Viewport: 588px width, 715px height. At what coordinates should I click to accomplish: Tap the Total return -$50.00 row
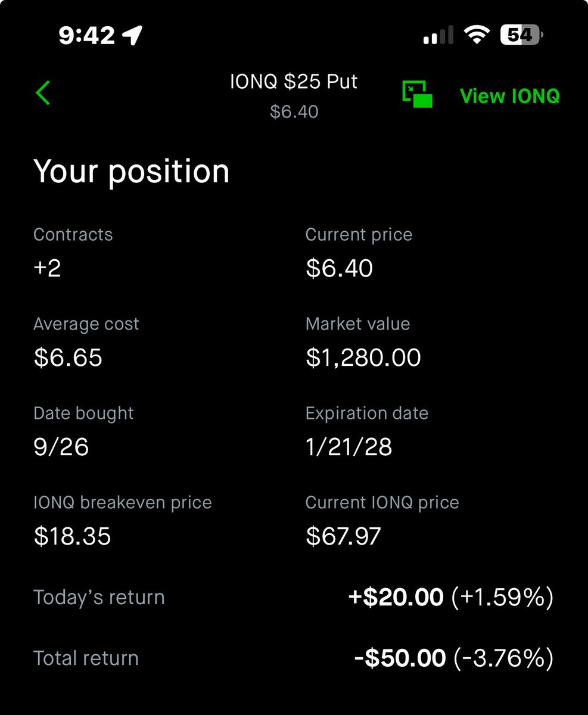click(294, 658)
